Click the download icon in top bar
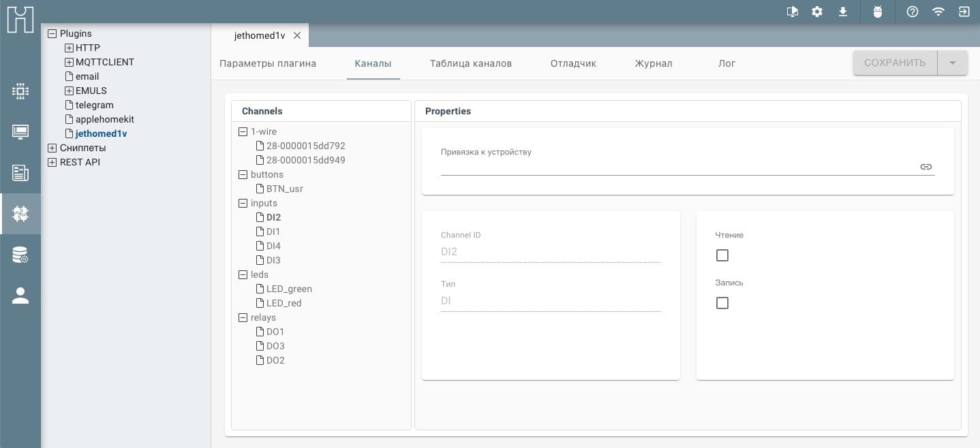980x448 pixels. click(843, 12)
